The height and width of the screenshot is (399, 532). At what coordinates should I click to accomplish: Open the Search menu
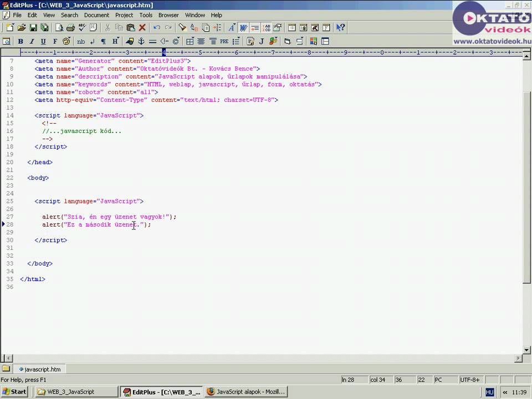(69, 15)
